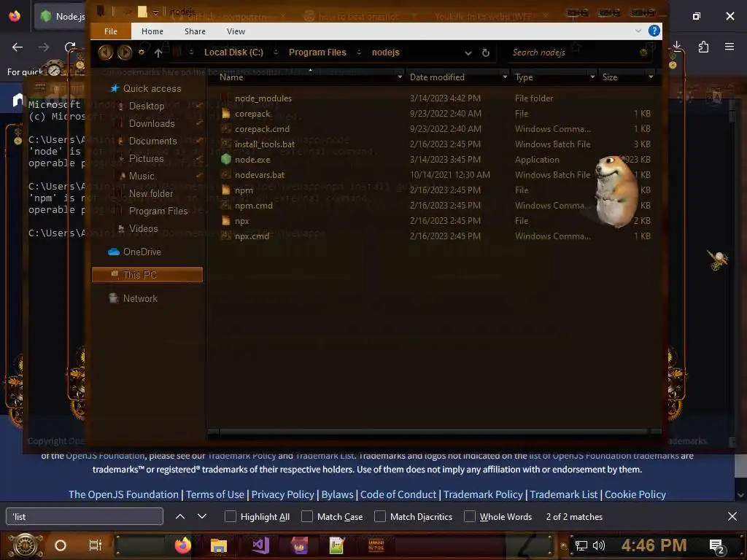Screen dimensions: 747x560
Task: Click the node.exe green hexagon icon
Action: click(226, 160)
